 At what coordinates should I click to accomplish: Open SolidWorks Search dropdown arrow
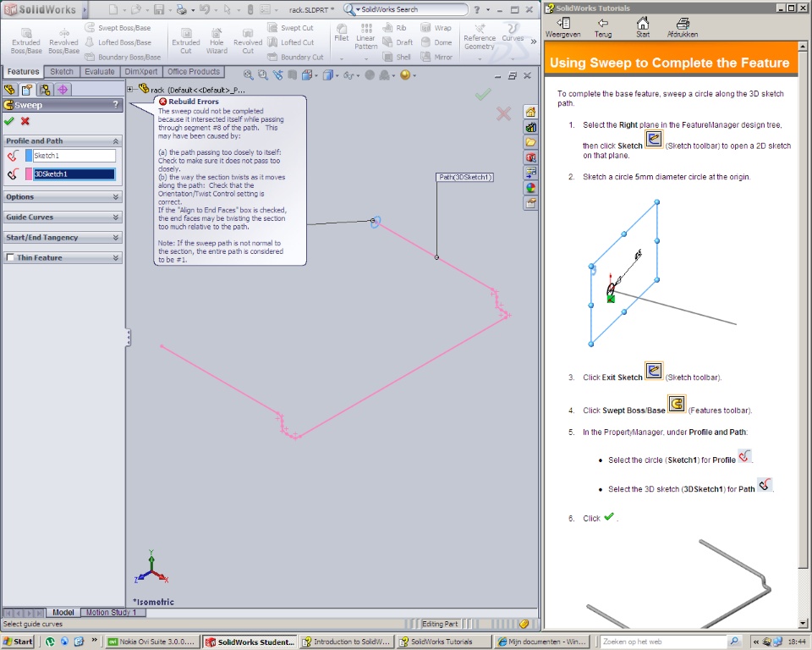click(x=358, y=9)
